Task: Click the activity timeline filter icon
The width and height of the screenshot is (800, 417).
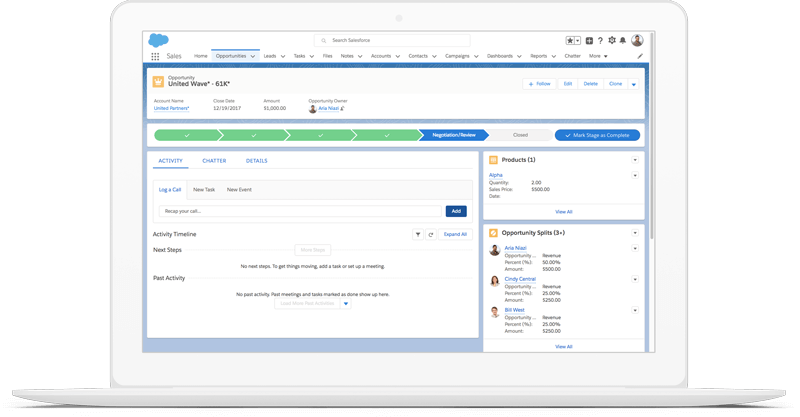Action: click(x=418, y=234)
